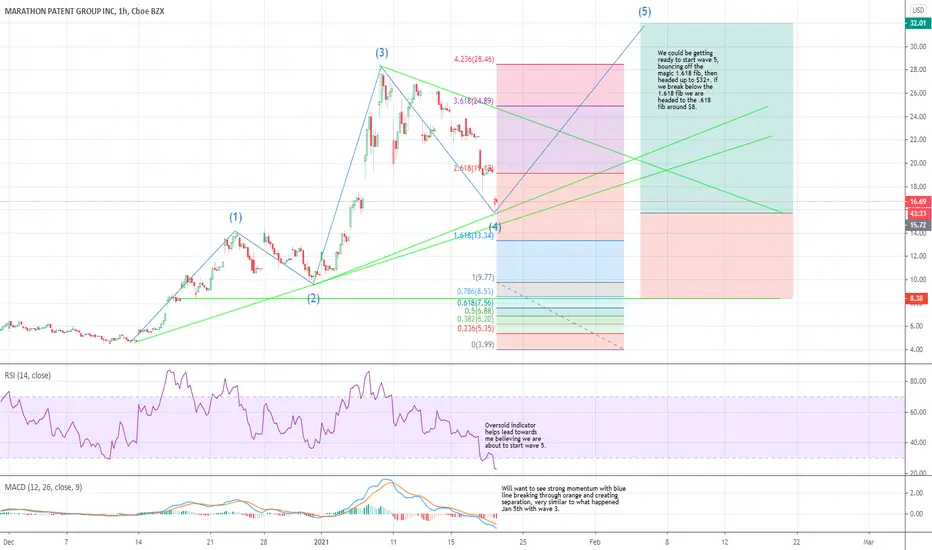Select the green 32.01 target price label
This screenshot has height=550, width=932.
918,23
